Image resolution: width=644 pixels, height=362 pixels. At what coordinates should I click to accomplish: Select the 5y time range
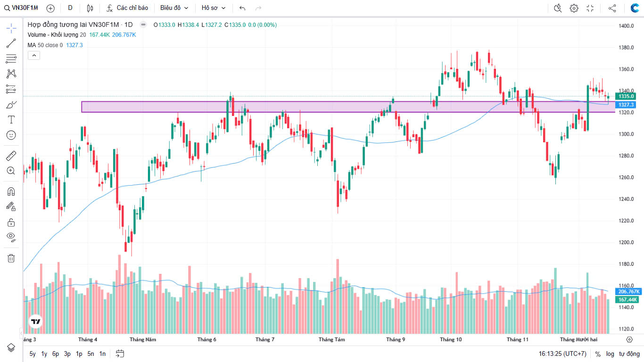[33, 354]
